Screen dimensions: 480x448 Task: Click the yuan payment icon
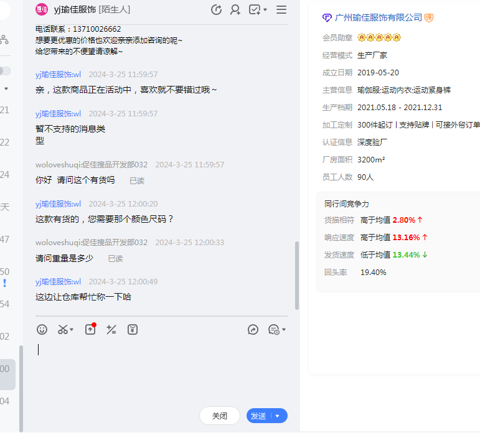point(133,330)
